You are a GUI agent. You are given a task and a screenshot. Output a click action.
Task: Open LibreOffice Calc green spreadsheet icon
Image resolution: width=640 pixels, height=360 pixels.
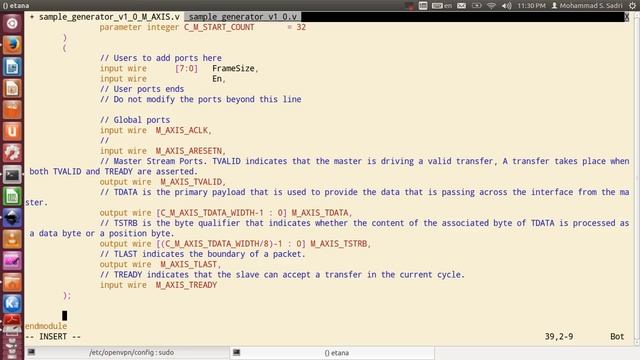[12, 196]
